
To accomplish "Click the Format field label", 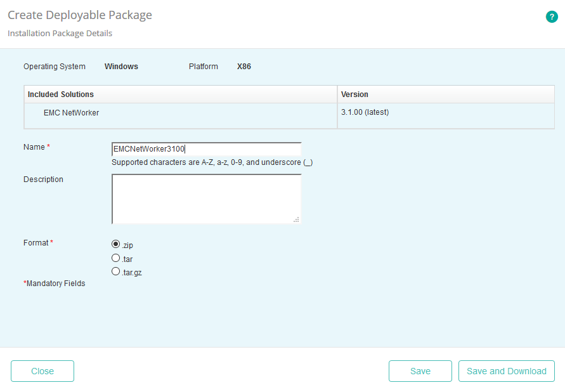I will point(37,242).
